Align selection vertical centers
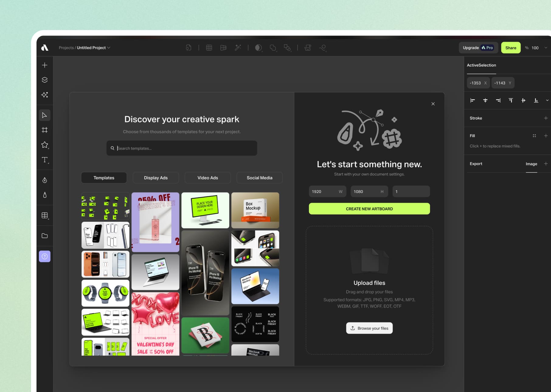 tap(523, 101)
